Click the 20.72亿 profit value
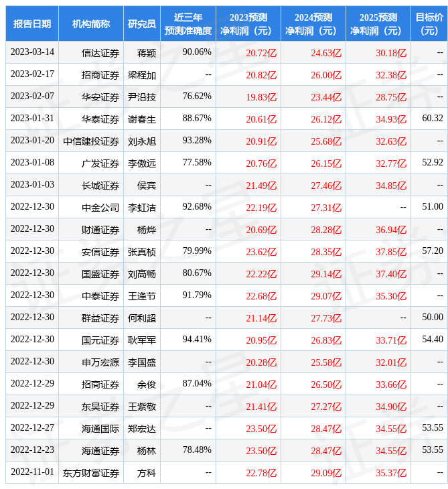 (261, 53)
